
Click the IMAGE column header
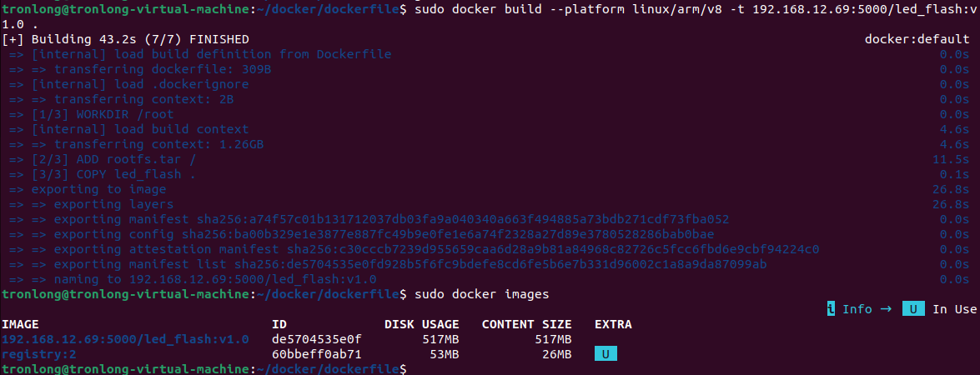pyautogui.click(x=20, y=324)
